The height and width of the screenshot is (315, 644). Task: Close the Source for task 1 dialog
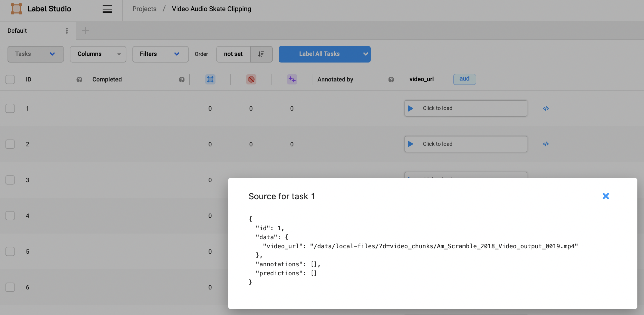pyautogui.click(x=606, y=196)
